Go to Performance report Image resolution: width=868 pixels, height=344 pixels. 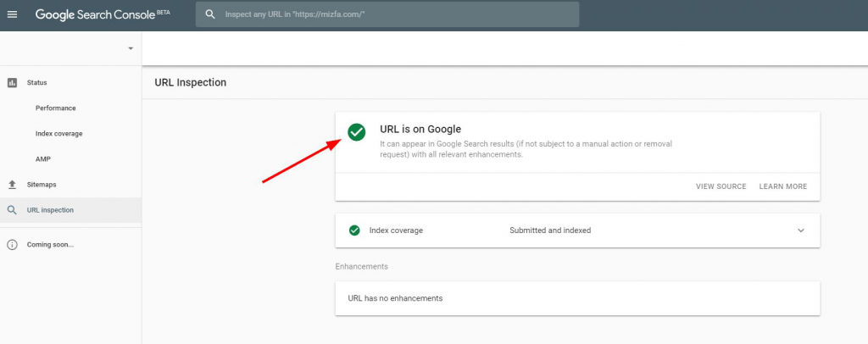pyautogui.click(x=55, y=108)
